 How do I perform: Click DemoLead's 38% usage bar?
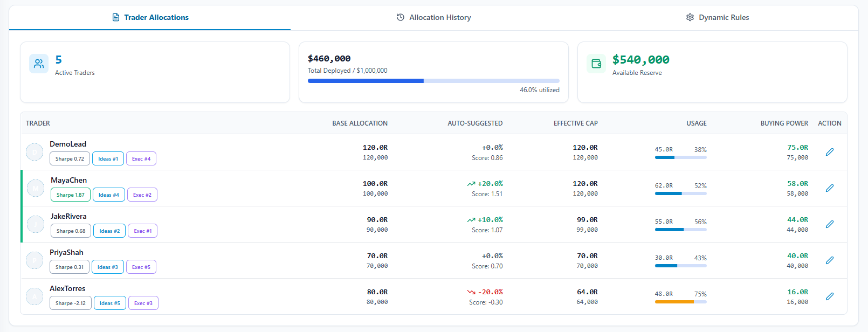tap(680, 157)
